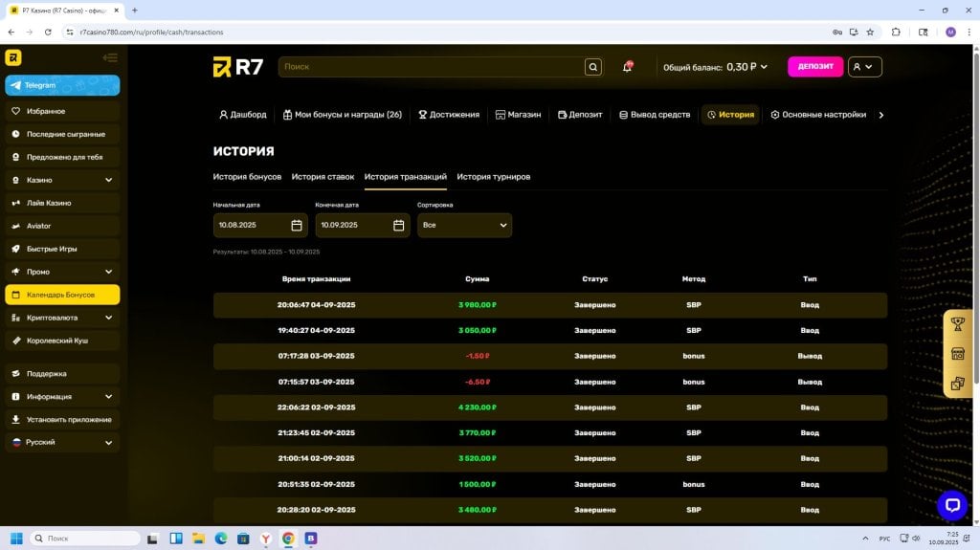This screenshot has width=980, height=550.
Task: Click the R7 logo in header
Action: [x=238, y=66]
